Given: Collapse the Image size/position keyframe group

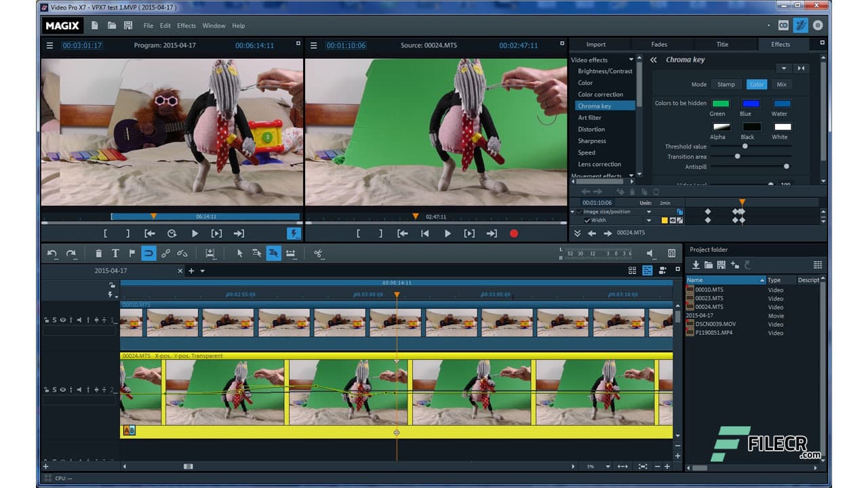Looking at the screenshot, I should tap(572, 211).
